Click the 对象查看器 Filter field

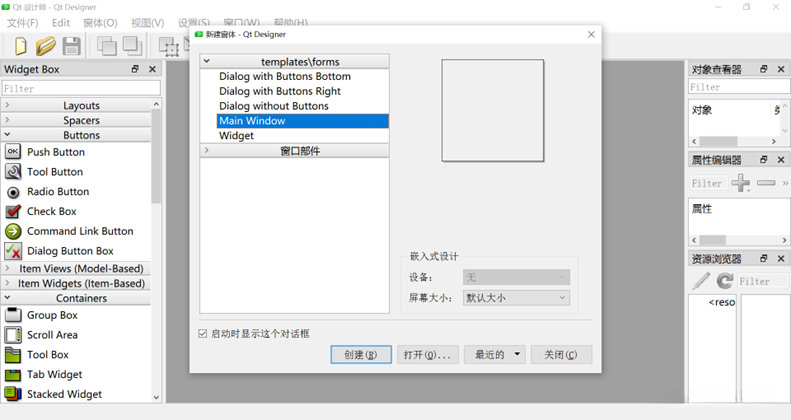coord(739,87)
